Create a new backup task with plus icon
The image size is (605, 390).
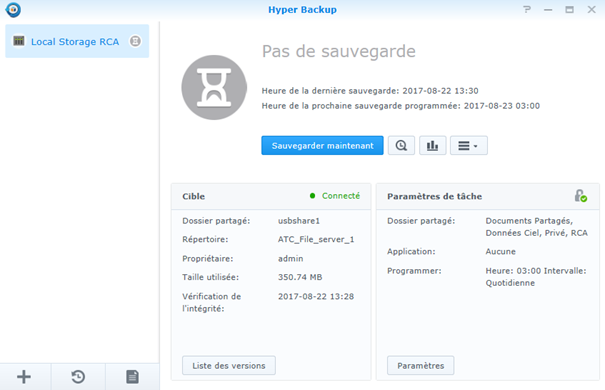(x=24, y=377)
